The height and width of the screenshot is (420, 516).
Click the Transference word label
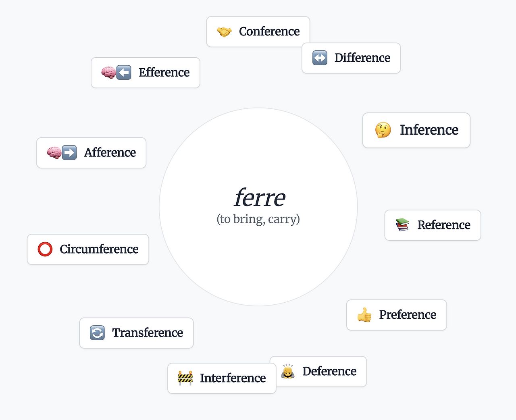147,333
